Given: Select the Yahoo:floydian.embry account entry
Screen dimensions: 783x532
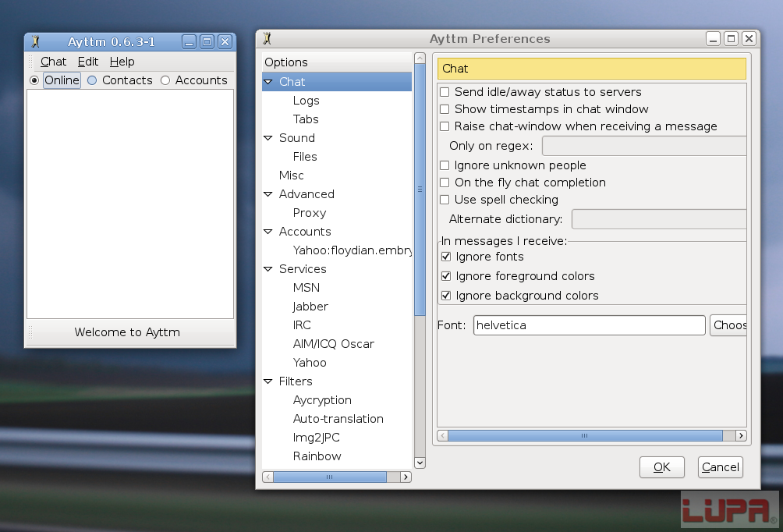Looking at the screenshot, I should (352, 250).
